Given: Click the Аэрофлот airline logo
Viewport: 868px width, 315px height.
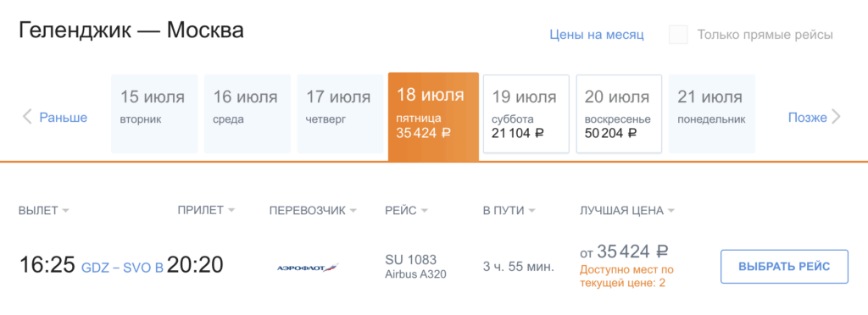Looking at the screenshot, I should pos(307,268).
